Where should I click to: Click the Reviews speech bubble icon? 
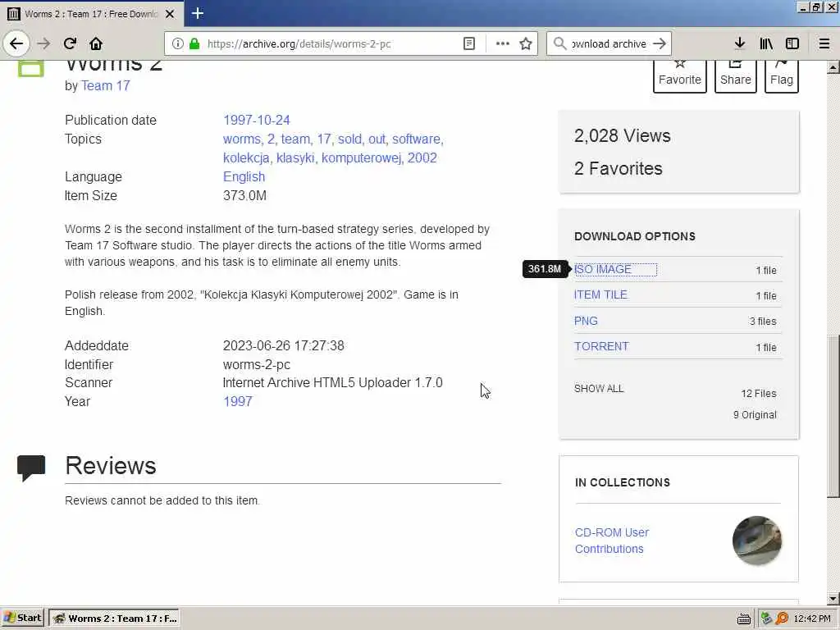[x=31, y=468]
